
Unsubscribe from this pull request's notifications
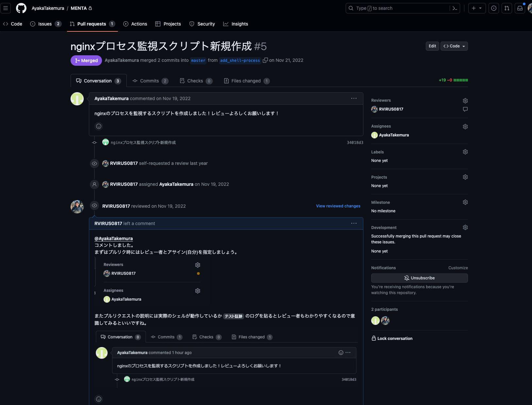pos(419,278)
